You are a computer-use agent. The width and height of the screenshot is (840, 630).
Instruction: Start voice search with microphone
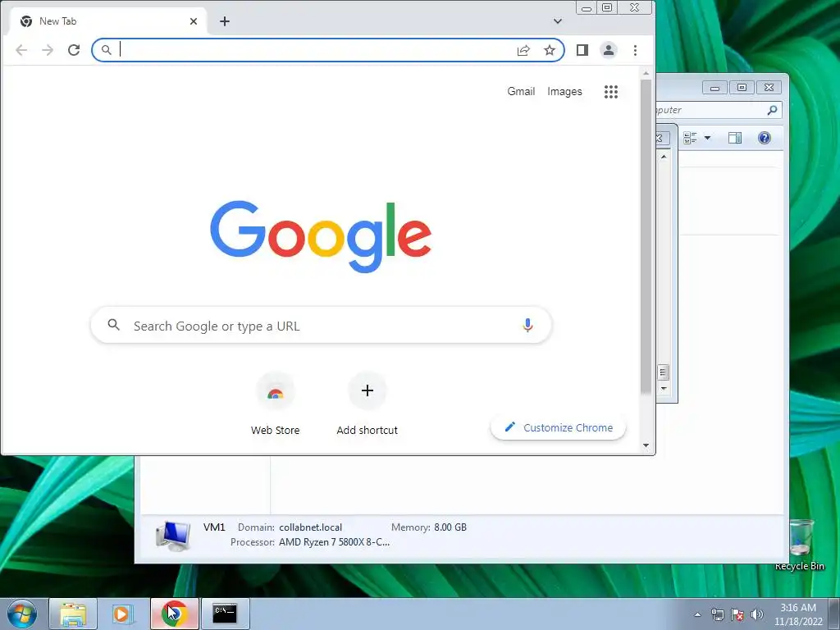[x=527, y=325]
